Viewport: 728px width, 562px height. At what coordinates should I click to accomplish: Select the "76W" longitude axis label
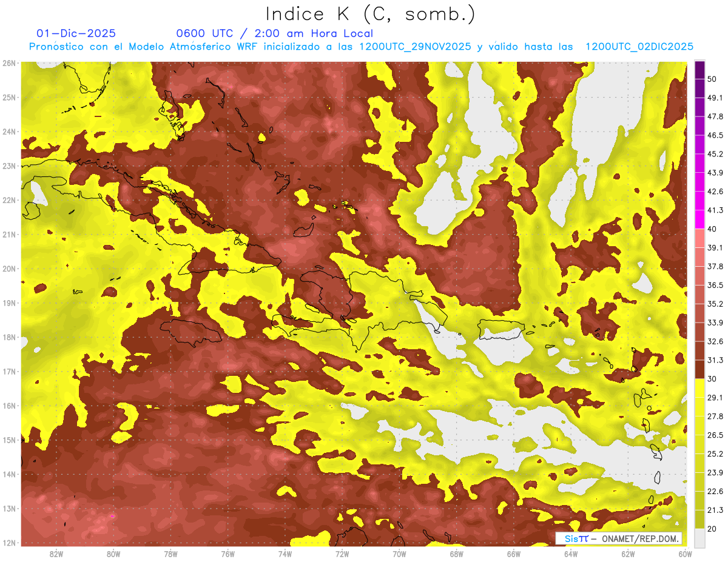[x=228, y=554]
